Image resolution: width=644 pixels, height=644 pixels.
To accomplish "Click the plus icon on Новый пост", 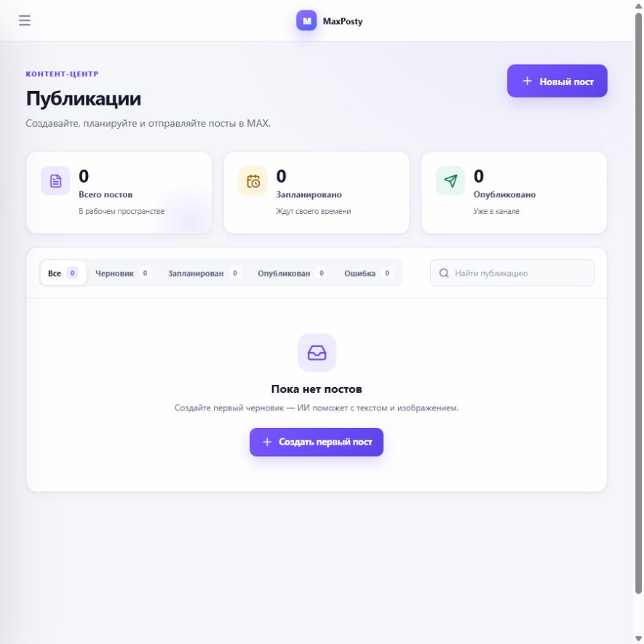I will 528,82.
